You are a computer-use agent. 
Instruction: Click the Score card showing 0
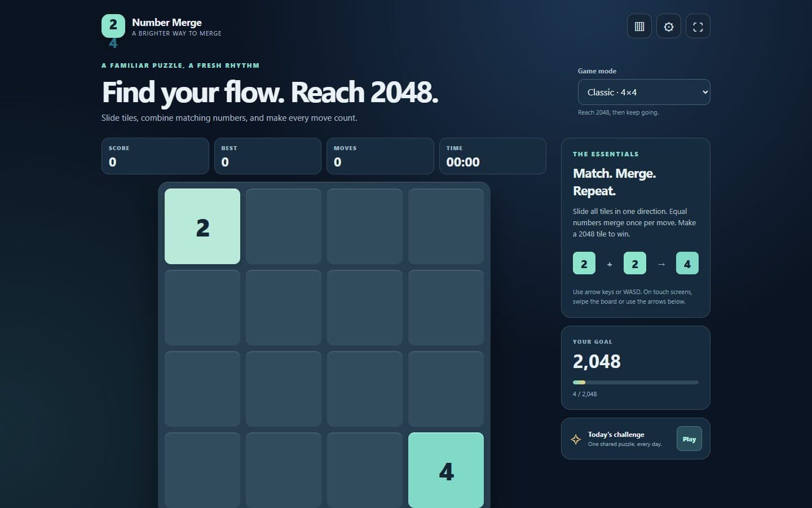(155, 156)
